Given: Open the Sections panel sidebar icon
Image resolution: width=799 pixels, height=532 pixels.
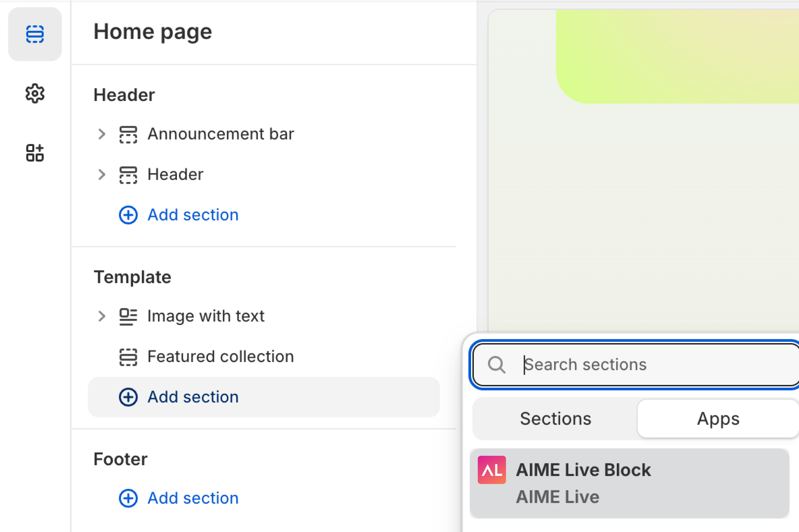Looking at the screenshot, I should click(x=35, y=34).
